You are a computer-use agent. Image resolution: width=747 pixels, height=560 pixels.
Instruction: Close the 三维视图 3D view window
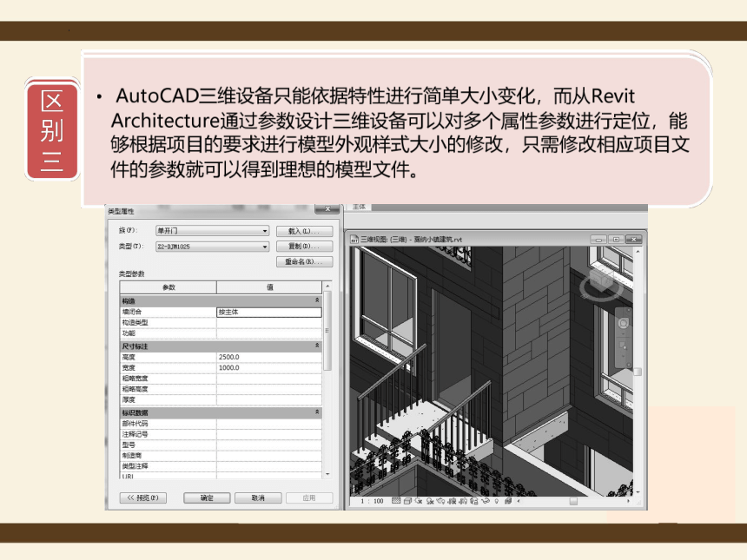point(633,239)
